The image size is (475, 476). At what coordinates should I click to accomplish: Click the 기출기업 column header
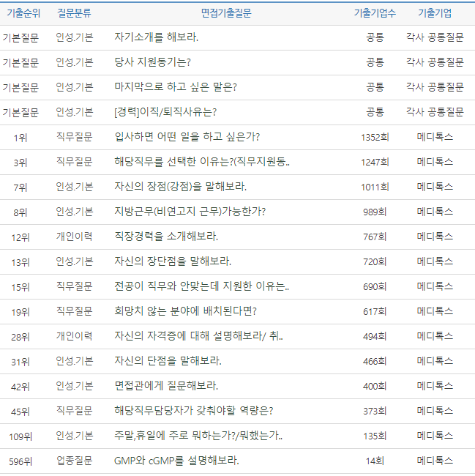[435, 13]
